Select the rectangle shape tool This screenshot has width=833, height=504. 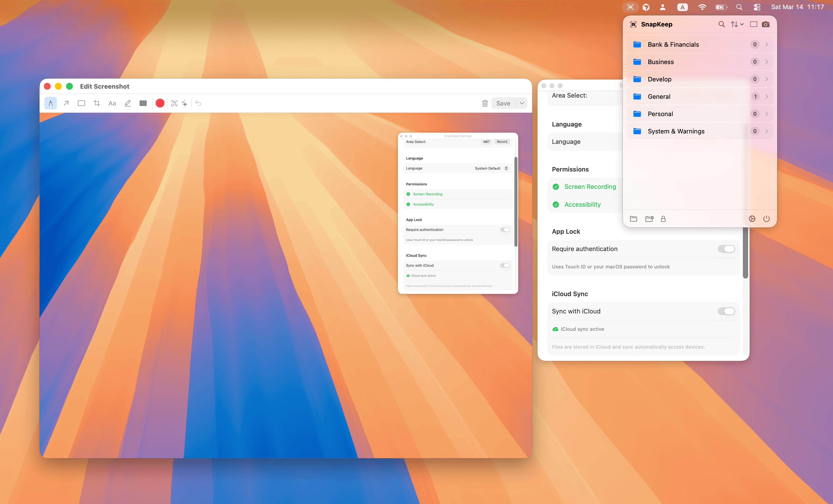(x=81, y=103)
